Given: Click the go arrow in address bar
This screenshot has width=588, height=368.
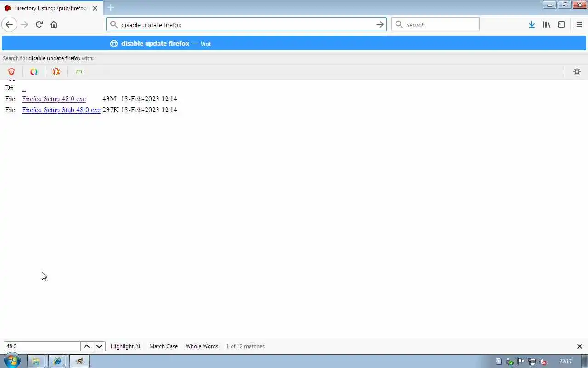Looking at the screenshot, I should (x=380, y=24).
